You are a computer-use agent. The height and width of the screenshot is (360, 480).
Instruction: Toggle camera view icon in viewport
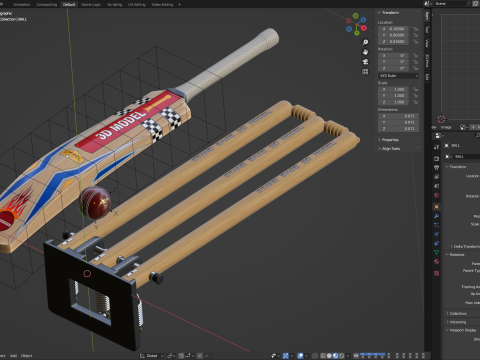365,62
